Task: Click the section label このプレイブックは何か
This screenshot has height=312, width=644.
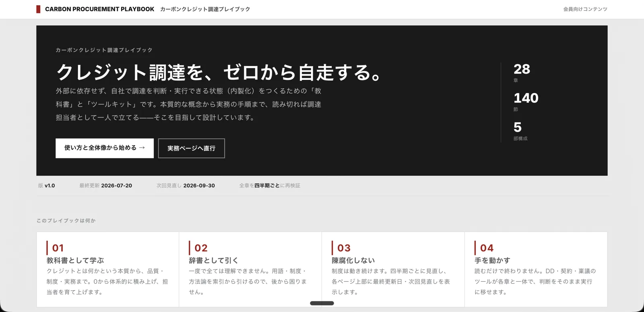Action: [x=66, y=220]
